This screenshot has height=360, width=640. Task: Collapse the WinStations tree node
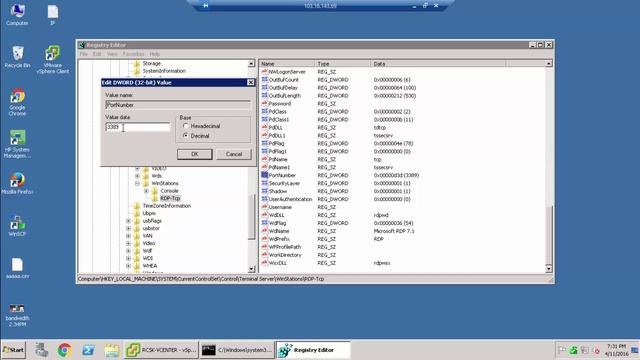138,183
